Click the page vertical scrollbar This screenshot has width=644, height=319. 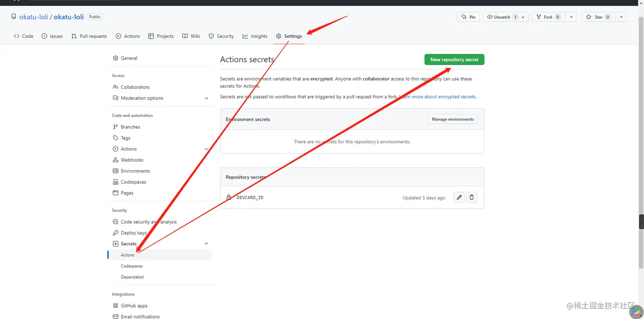(x=641, y=142)
